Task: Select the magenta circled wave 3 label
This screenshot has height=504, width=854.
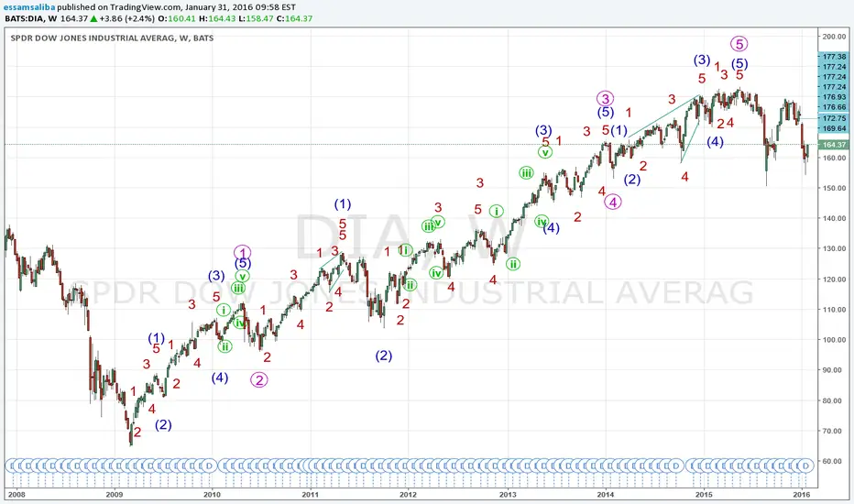Action: click(605, 99)
